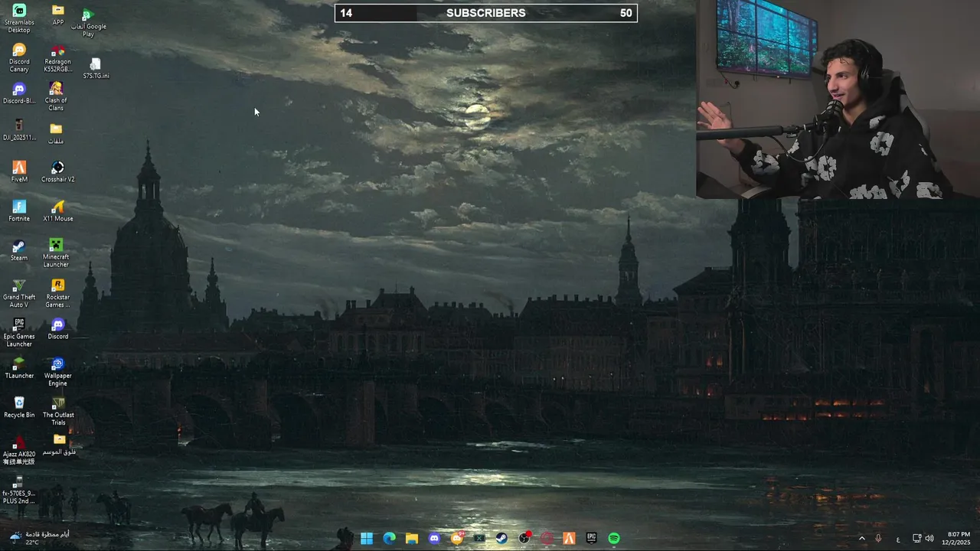980x551 pixels.
Task: Open the فلوق الموسم folder
Action: (59, 444)
